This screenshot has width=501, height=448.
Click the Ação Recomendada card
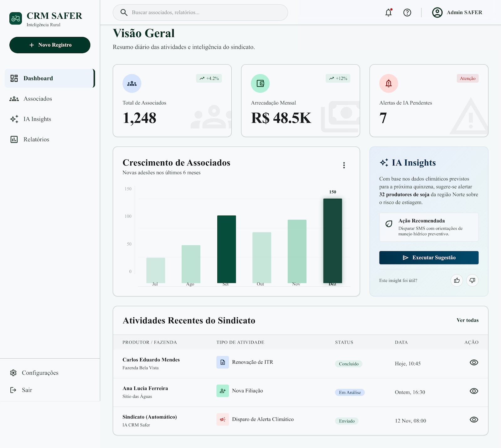tap(429, 227)
